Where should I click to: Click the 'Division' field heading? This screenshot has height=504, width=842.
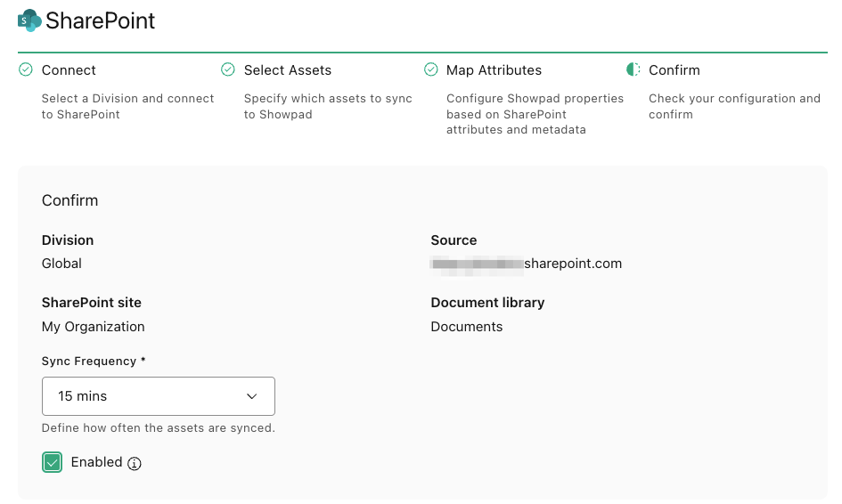(68, 240)
